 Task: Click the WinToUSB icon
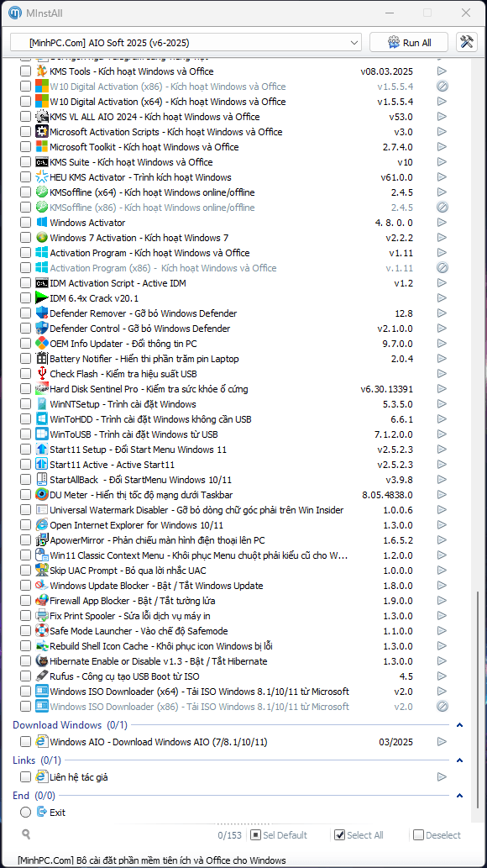click(x=41, y=434)
